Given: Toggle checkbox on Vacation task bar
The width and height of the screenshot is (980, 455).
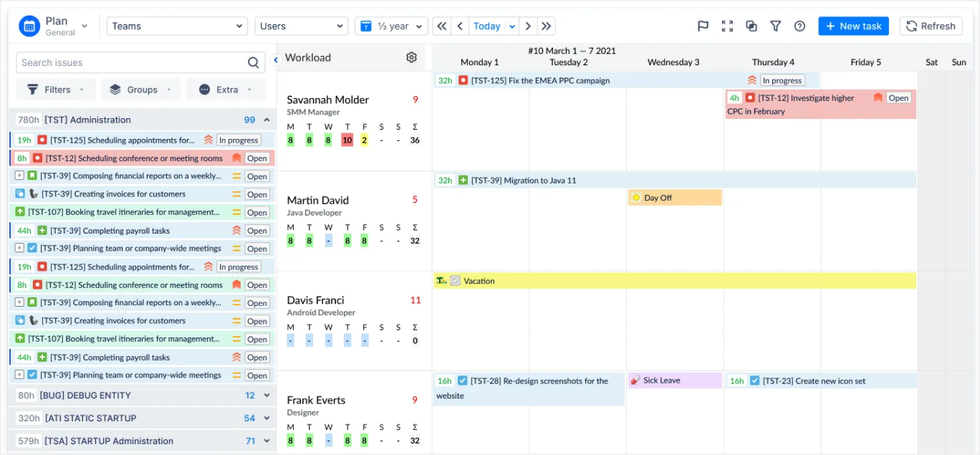Looking at the screenshot, I should tap(455, 281).
